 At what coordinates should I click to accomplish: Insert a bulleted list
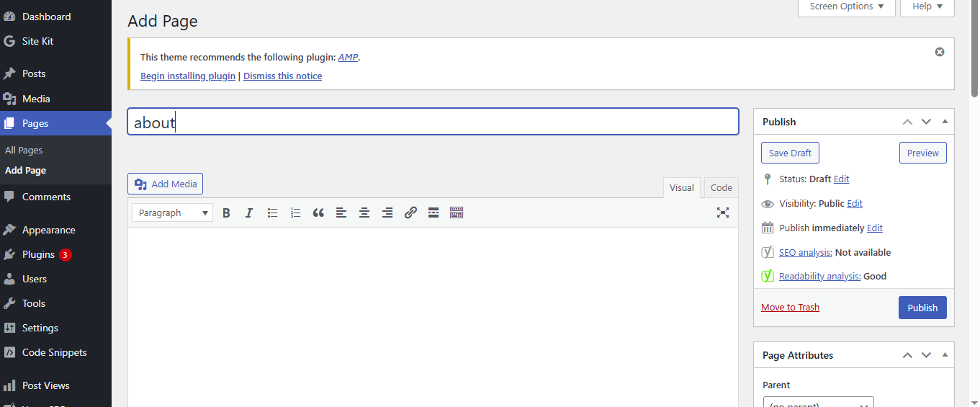(272, 213)
